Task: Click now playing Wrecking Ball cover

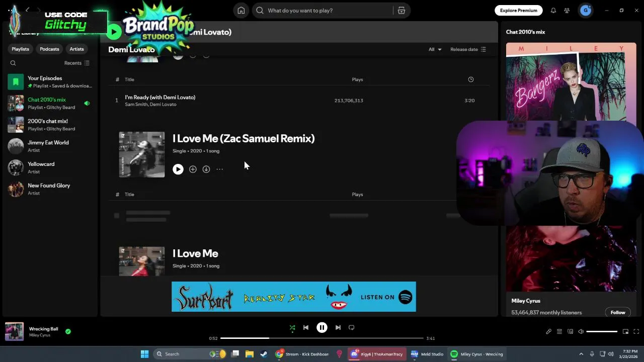Action: tap(14, 332)
